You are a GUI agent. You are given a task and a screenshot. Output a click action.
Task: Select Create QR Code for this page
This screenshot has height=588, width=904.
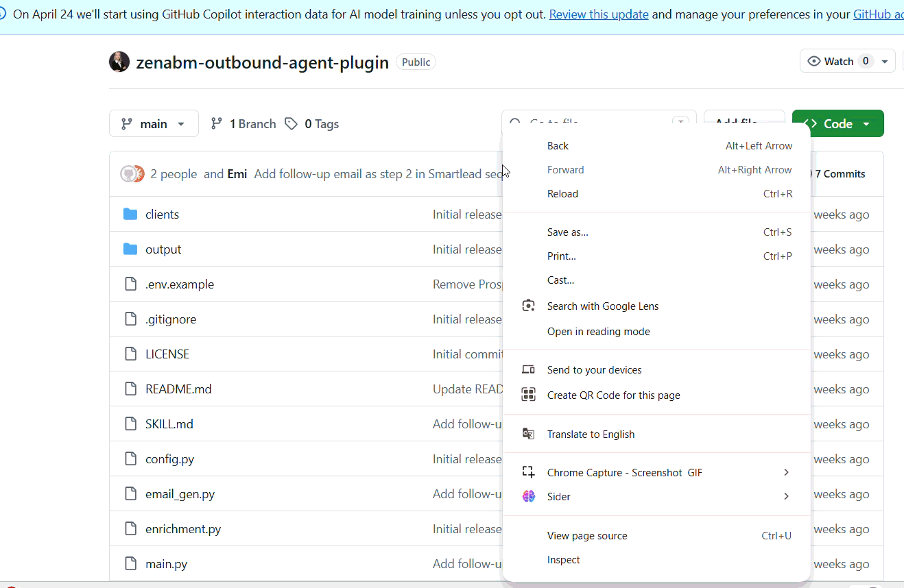[657, 395]
